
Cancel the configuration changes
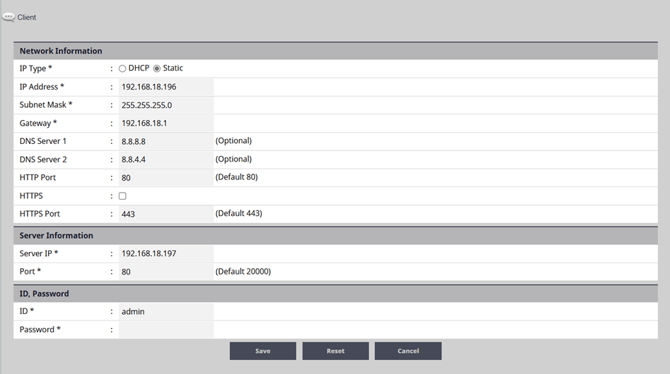tap(408, 351)
